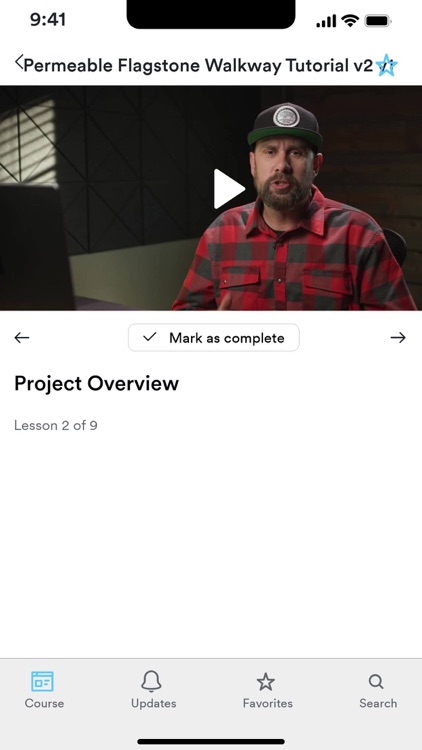This screenshot has height=750, width=422.
Task: Advance to next lesson with right arrow
Action: (398, 338)
